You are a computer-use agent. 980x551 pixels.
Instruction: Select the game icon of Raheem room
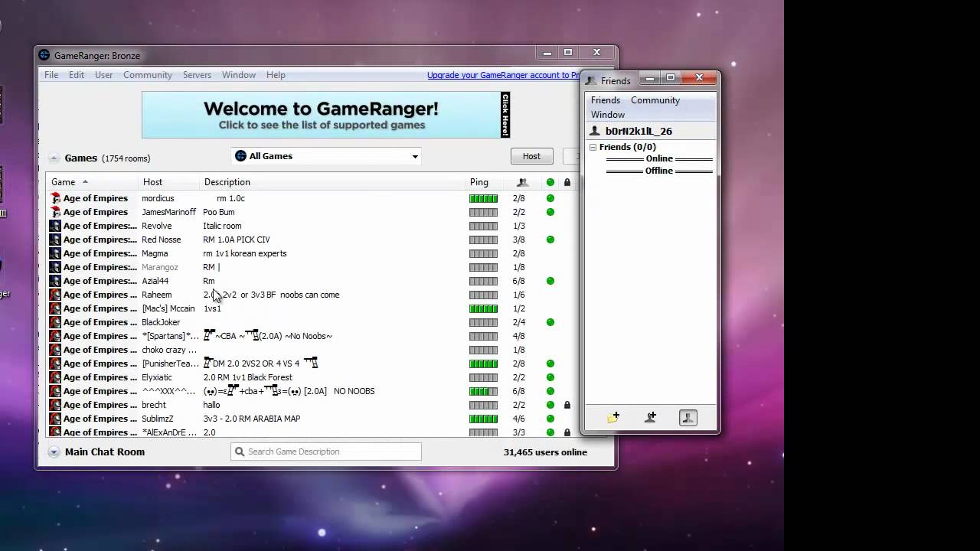pos(55,295)
